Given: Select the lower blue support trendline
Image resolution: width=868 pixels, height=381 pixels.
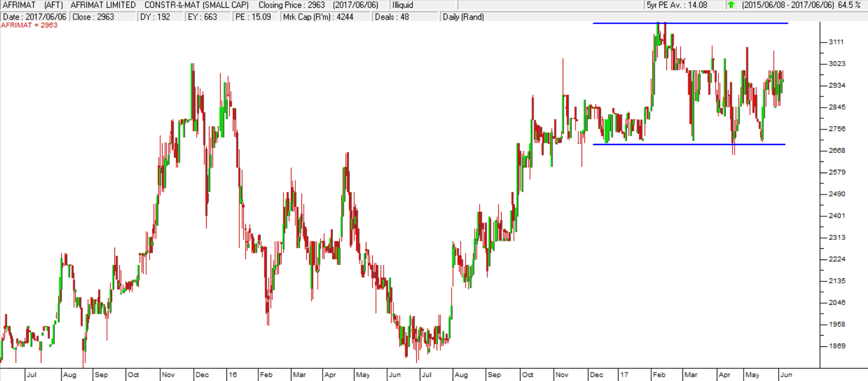Looking at the screenshot, I should click(x=689, y=145).
